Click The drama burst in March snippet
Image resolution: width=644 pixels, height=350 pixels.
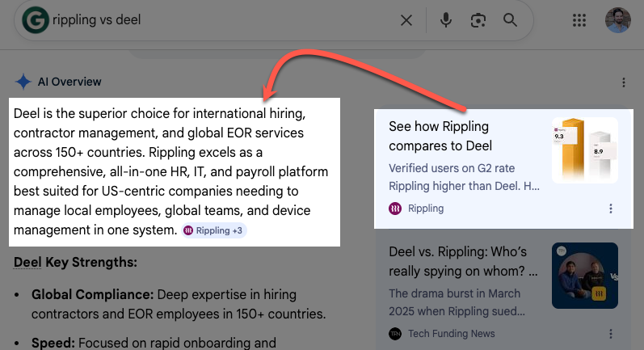(457, 302)
